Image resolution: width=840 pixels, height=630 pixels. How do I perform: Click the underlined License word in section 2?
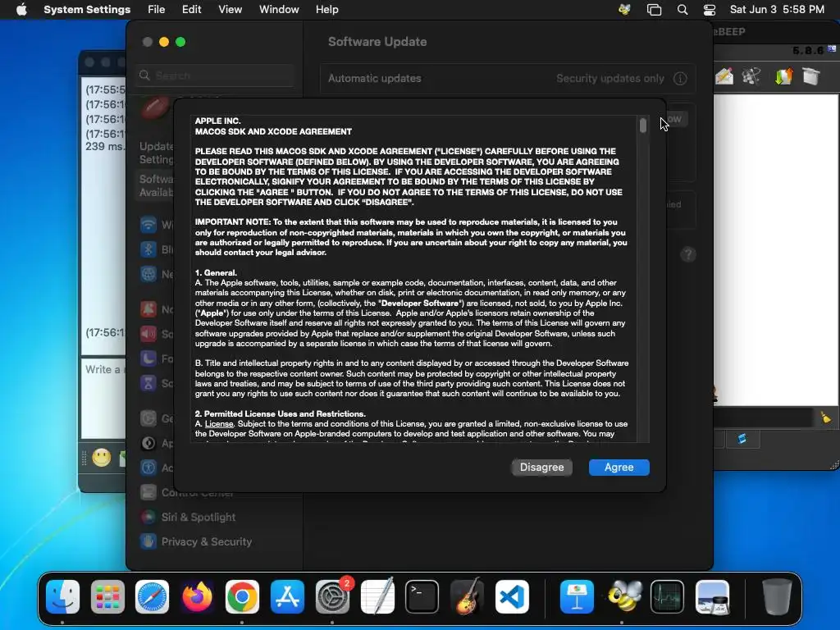[x=219, y=424]
